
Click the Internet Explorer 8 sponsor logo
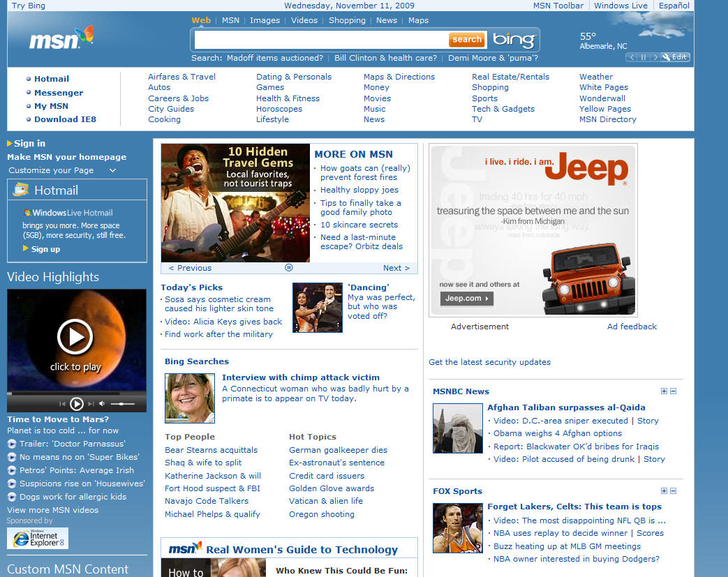(38, 539)
